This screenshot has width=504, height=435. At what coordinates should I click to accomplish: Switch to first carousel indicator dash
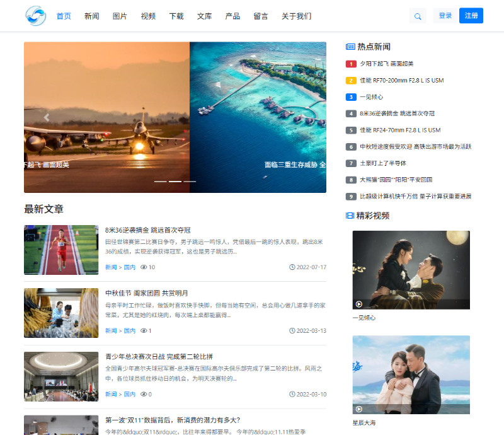(161, 182)
